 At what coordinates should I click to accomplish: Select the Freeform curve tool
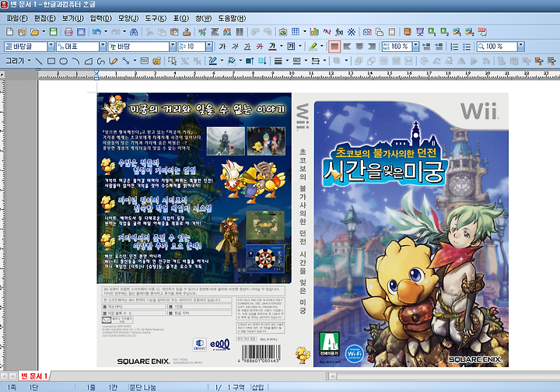100,61
